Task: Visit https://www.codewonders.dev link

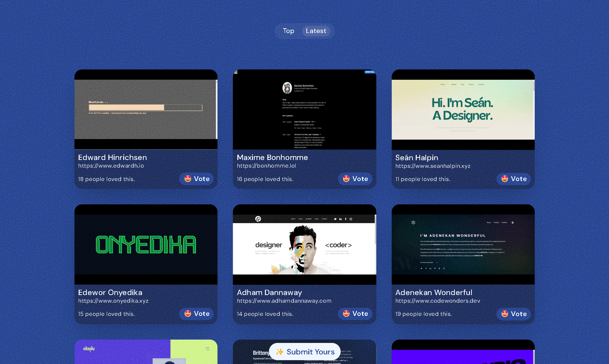Action: pyautogui.click(x=438, y=301)
